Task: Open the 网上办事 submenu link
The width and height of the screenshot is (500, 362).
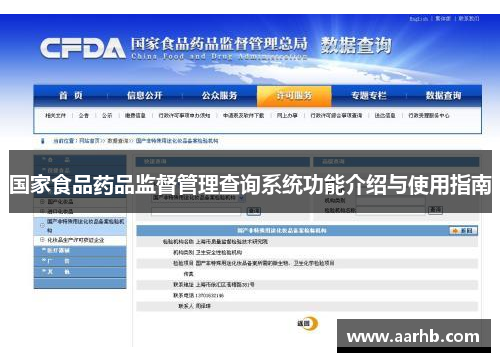Action: click(x=287, y=116)
